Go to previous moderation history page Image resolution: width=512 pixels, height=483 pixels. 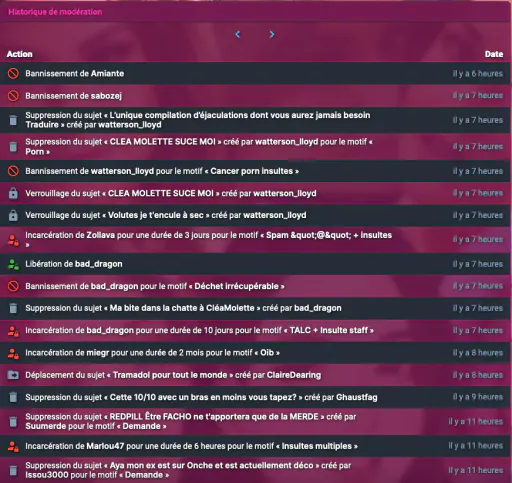(x=238, y=34)
